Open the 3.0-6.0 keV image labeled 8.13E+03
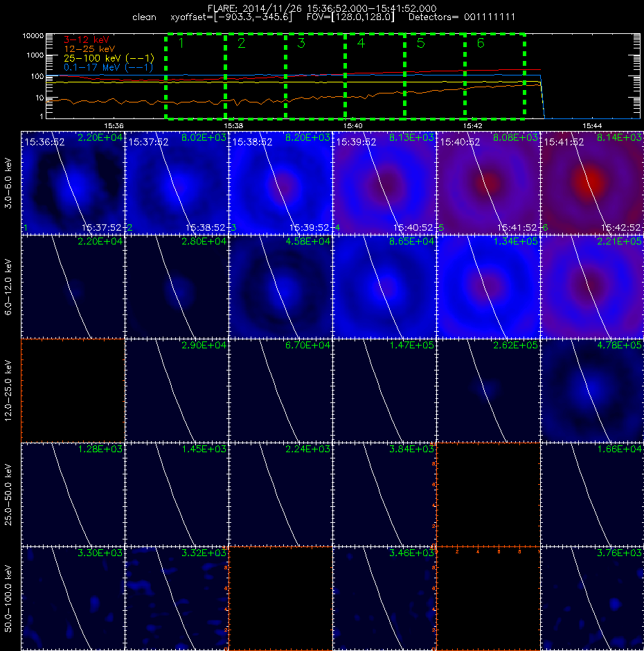644x651 pixels. point(384,183)
